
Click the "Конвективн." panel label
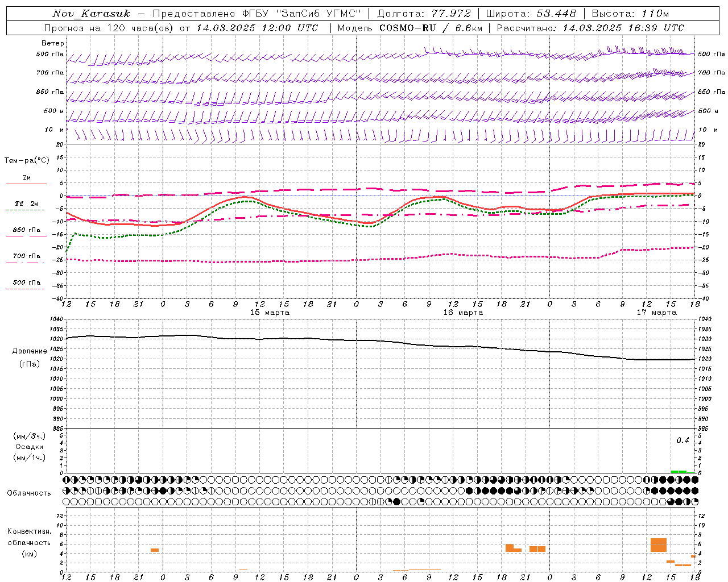pyautogui.click(x=30, y=531)
